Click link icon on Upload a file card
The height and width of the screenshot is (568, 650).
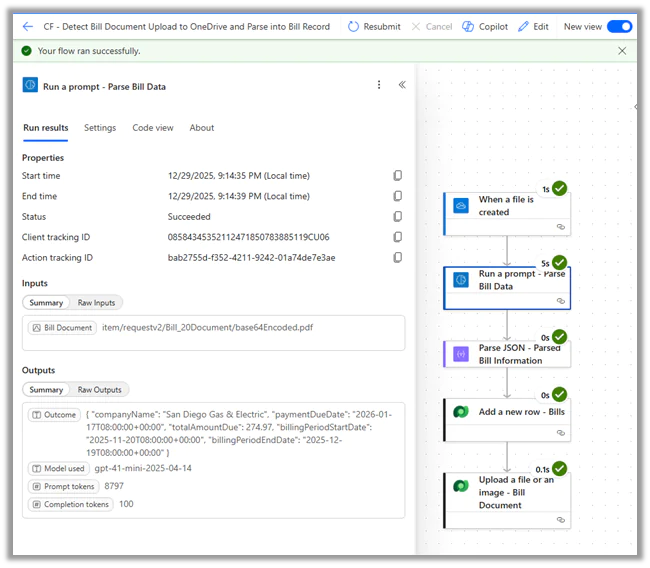tap(560, 520)
